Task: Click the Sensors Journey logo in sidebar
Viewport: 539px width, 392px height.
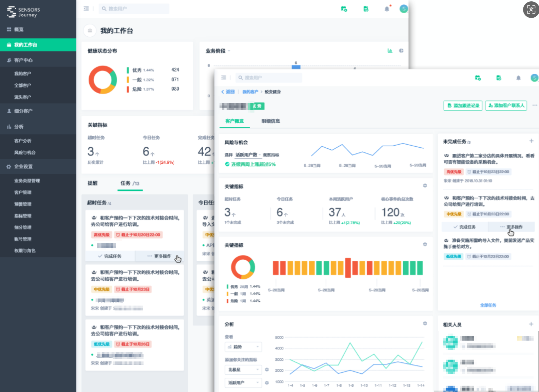Action: 23,12
